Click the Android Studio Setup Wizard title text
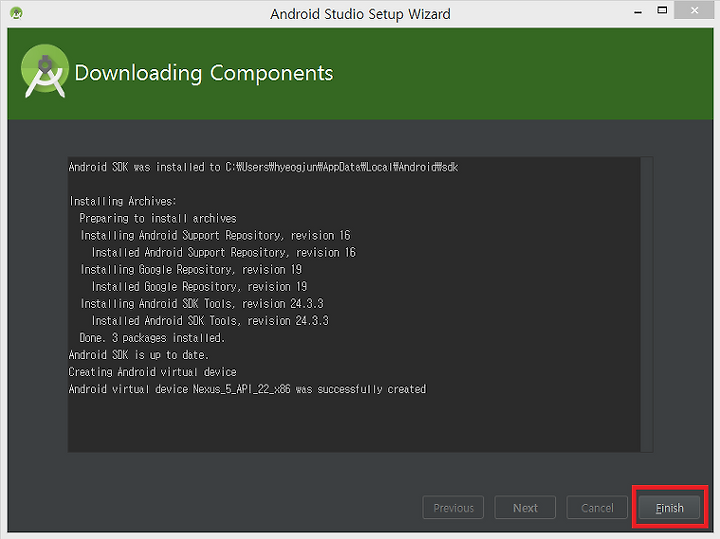720x539 pixels. pyautogui.click(x=360, y=14)
